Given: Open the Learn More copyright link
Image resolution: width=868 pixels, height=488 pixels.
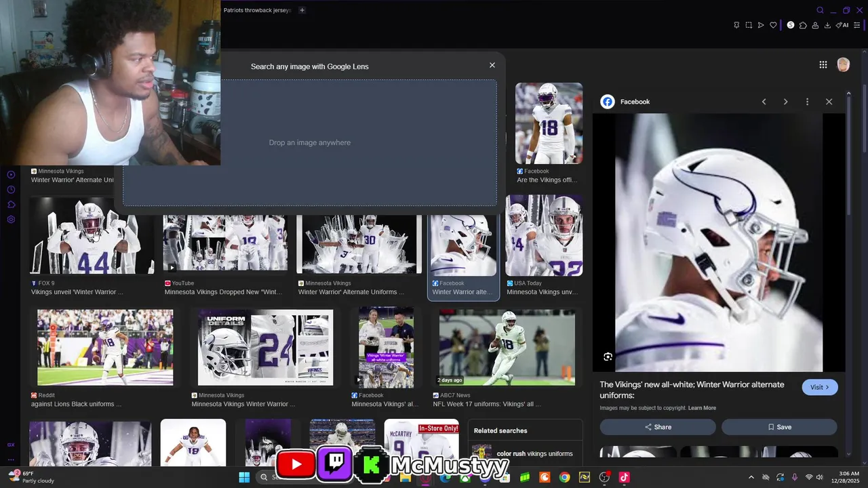Looking at the screenshot, I should [702, 408].
